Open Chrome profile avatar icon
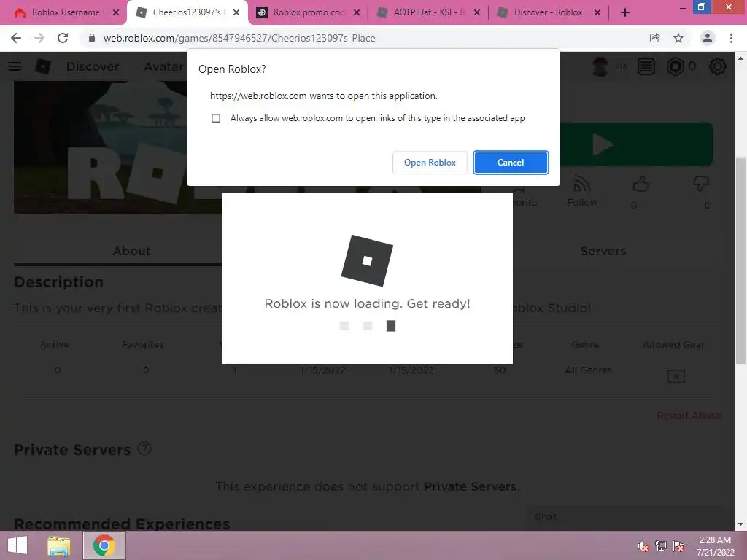 pos(708,38)
